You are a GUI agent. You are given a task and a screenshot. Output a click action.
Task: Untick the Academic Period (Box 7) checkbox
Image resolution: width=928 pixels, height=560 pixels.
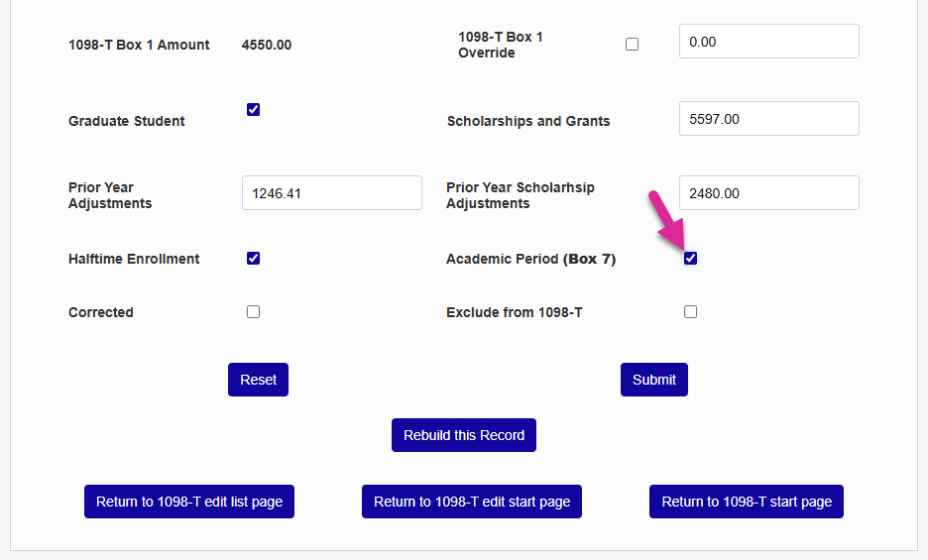coord(690,259)
